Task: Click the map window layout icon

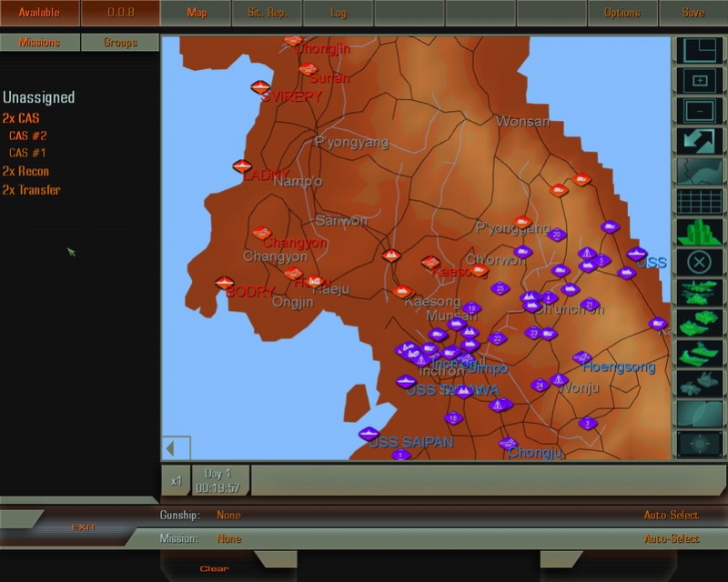Action: pyautogui.click(x=699, y=51)
